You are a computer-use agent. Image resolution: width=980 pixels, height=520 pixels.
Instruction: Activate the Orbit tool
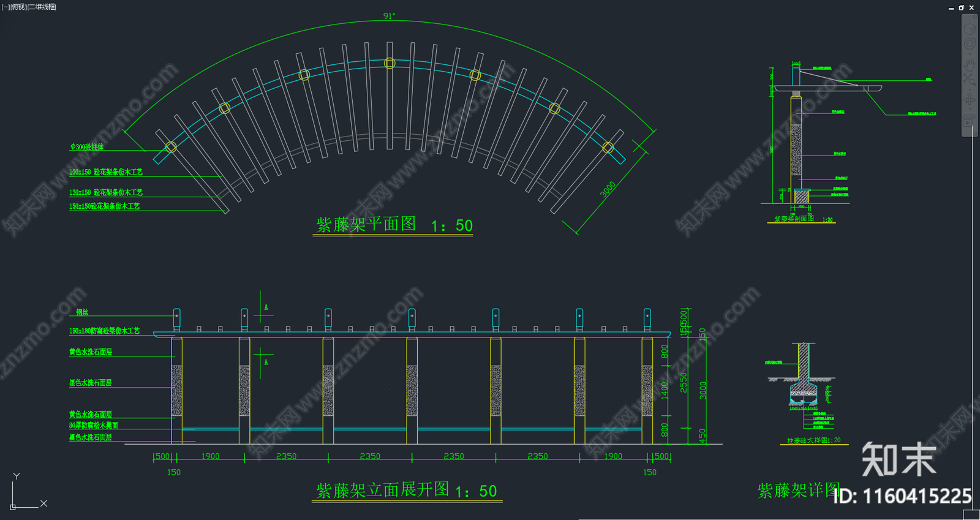click(970, 99)
